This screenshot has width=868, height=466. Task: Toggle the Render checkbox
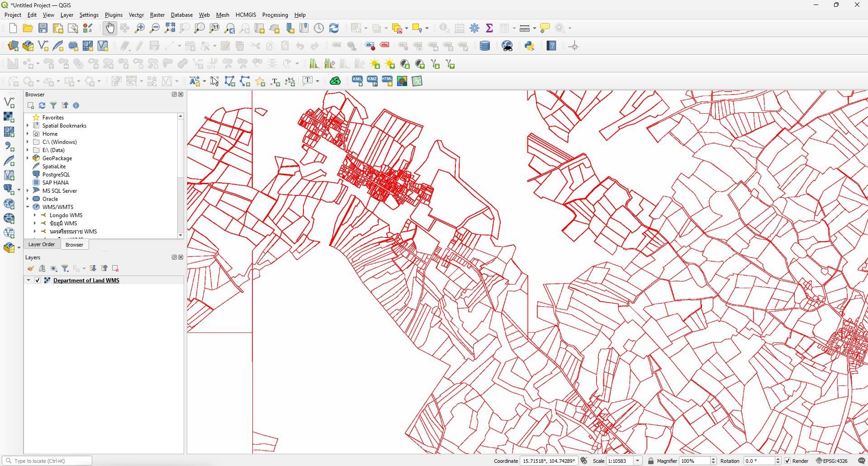pos(787,461)
